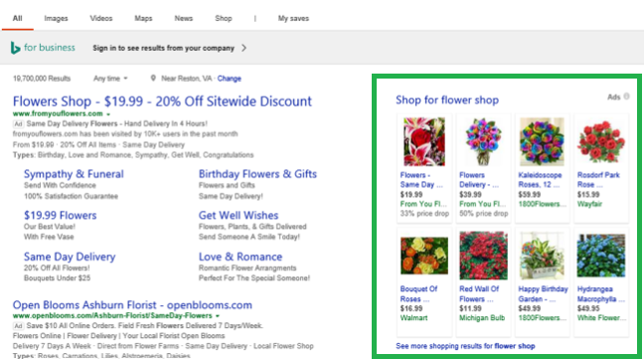Click the location pin icon near Reston

point(153,78)
